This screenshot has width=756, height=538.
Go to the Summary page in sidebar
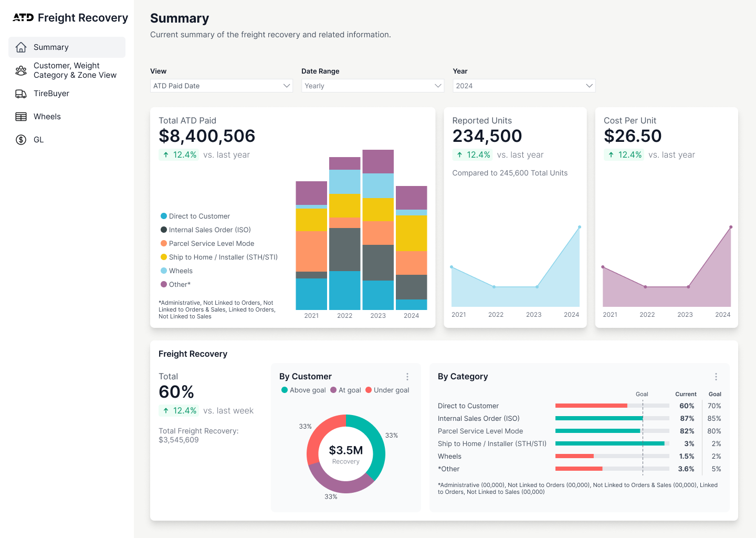(67, 47)
